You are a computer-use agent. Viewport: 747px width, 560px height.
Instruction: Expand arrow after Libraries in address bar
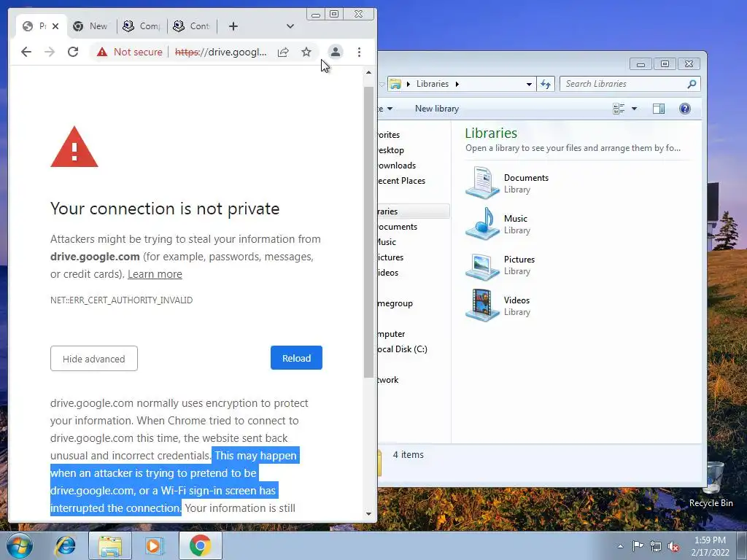tap(457, 84)
